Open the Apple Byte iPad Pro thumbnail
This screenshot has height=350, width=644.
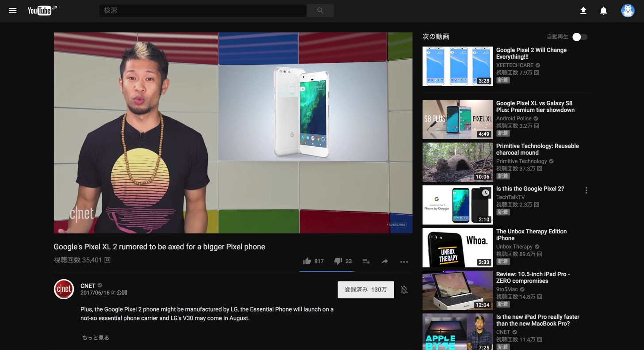pyautogui.click(x=458, y=332)
